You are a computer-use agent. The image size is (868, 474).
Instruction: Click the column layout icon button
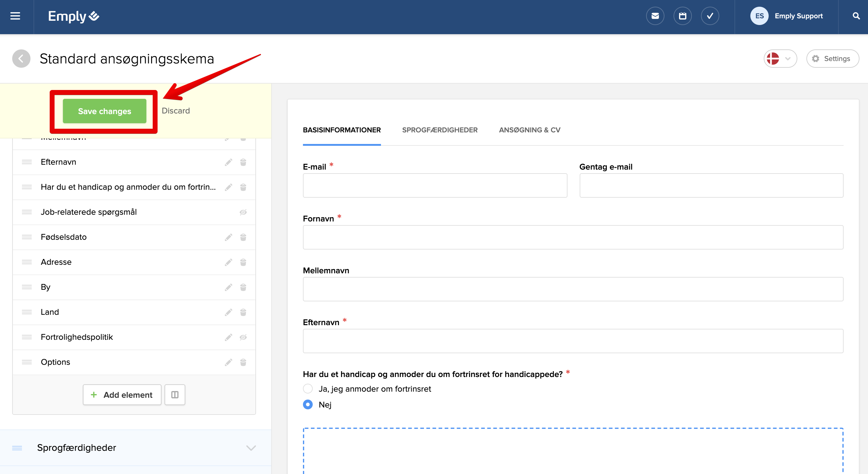[175, 394]
